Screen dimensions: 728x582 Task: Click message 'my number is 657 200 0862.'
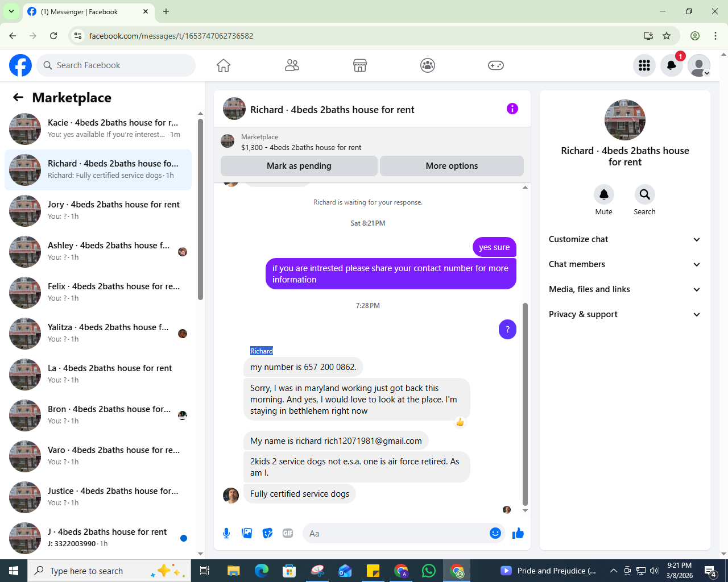[x=303, y=367]
